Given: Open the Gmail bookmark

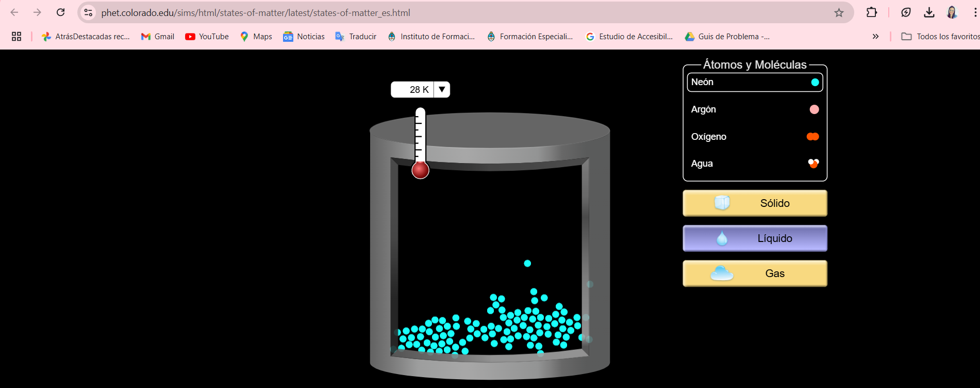Looking at the screenshot, I should pos(158,37).
